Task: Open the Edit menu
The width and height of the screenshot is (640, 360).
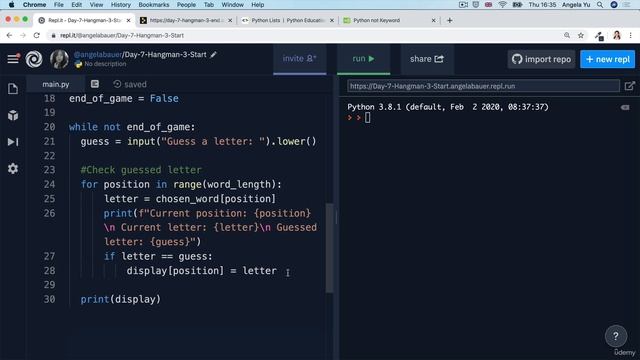Action: click(x=76, y=4)
